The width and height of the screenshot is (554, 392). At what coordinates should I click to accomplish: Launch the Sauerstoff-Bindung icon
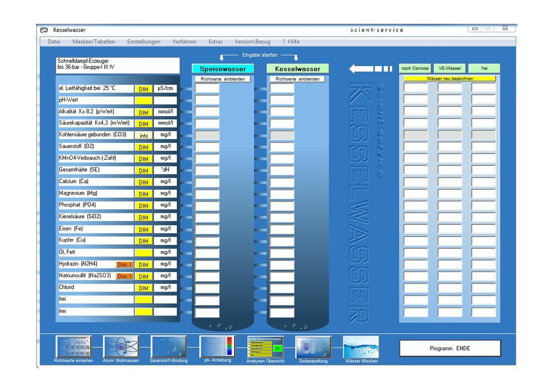click(169, 346)
